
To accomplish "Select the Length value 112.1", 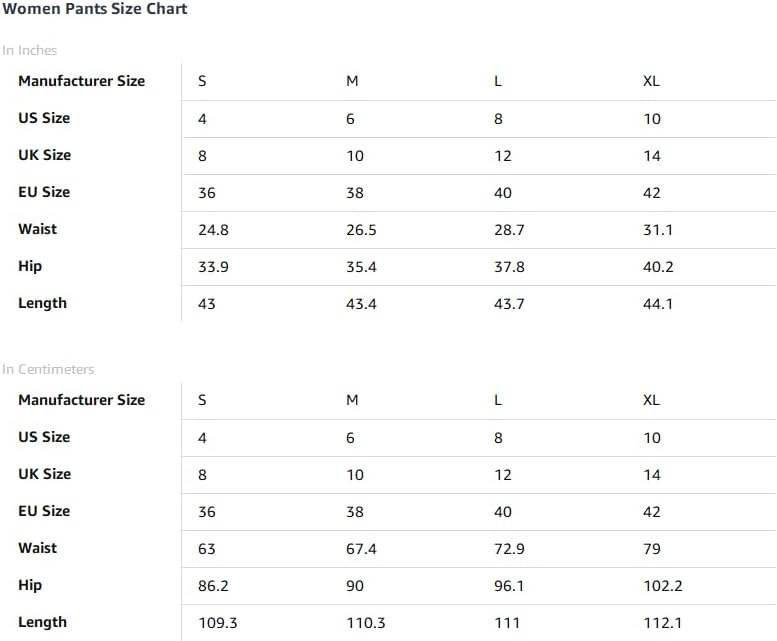I will 663,623.
